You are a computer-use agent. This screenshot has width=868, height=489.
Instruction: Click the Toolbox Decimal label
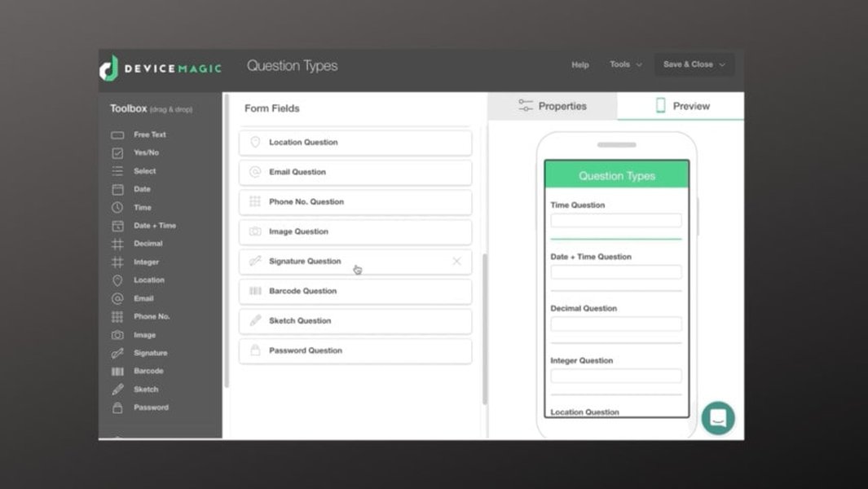point(148,244)
